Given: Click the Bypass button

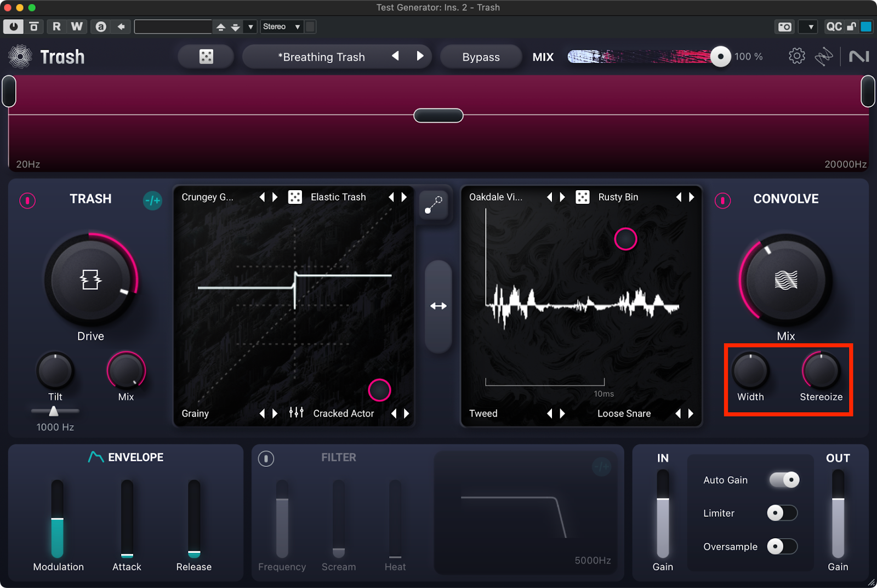Looking at the screenshot, I should click(481, 57).
